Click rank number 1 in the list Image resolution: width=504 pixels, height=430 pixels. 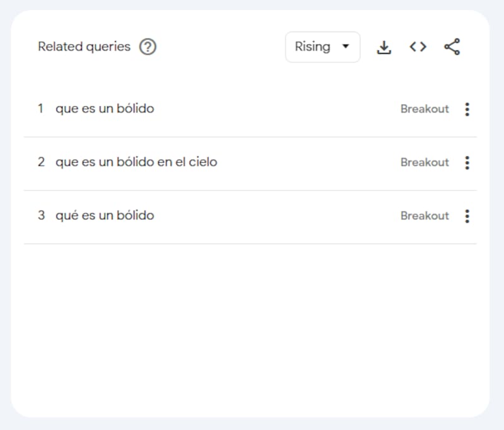coord(41,108)
